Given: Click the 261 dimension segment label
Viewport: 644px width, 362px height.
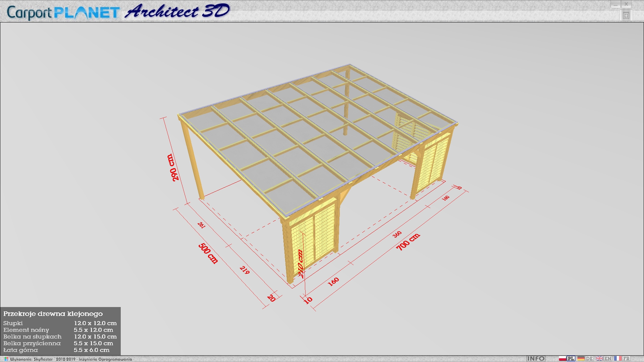Looking at the screenshot, I should (x=201, y=225).
